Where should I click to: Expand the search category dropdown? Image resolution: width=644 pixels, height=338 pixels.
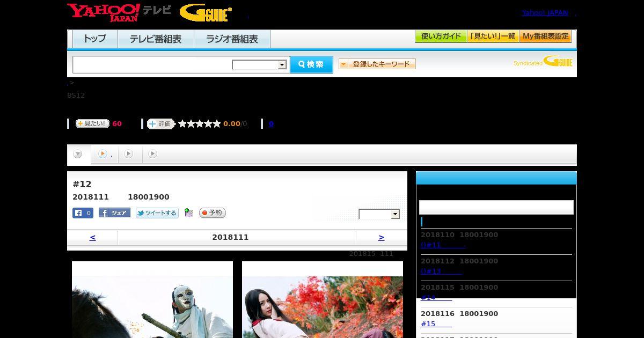pyautogui.click(x=260, y=65)
